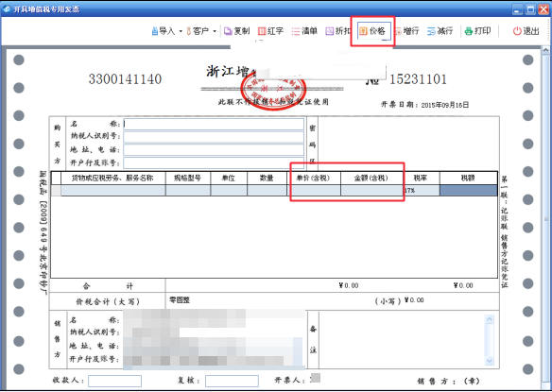Click the 税额 column header

coord(469,179)
